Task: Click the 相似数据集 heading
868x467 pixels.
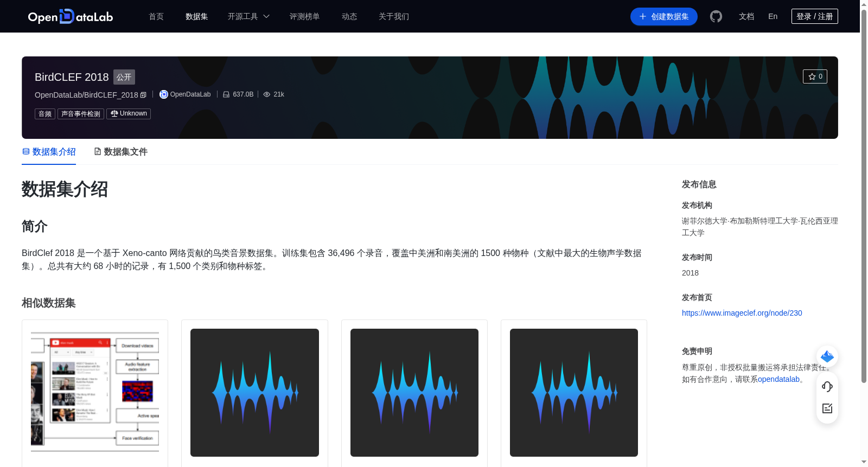Action: pyautogui.click(x=49, y=303)
